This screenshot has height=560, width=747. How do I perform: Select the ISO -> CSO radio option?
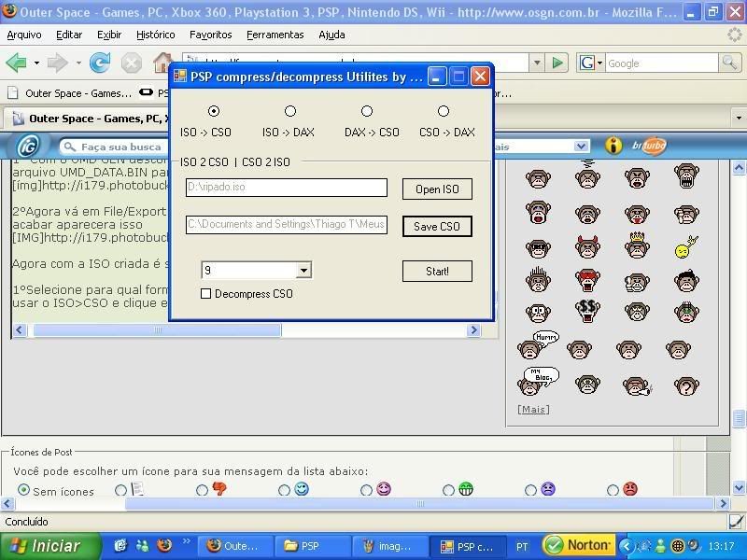[214, 111]
